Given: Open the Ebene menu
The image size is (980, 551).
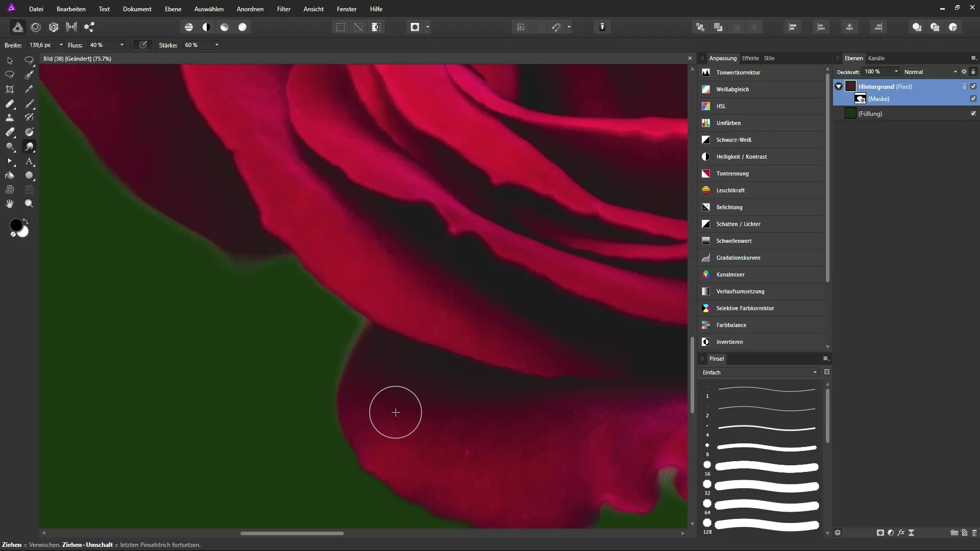Looking at the screenshot, I should tap(173, 9).
